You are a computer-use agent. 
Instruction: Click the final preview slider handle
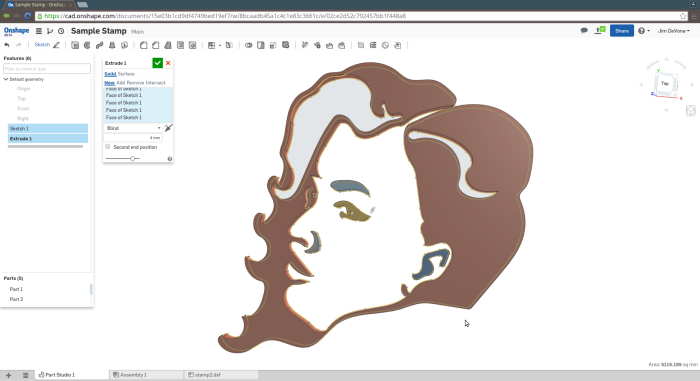tap(133, 159)
